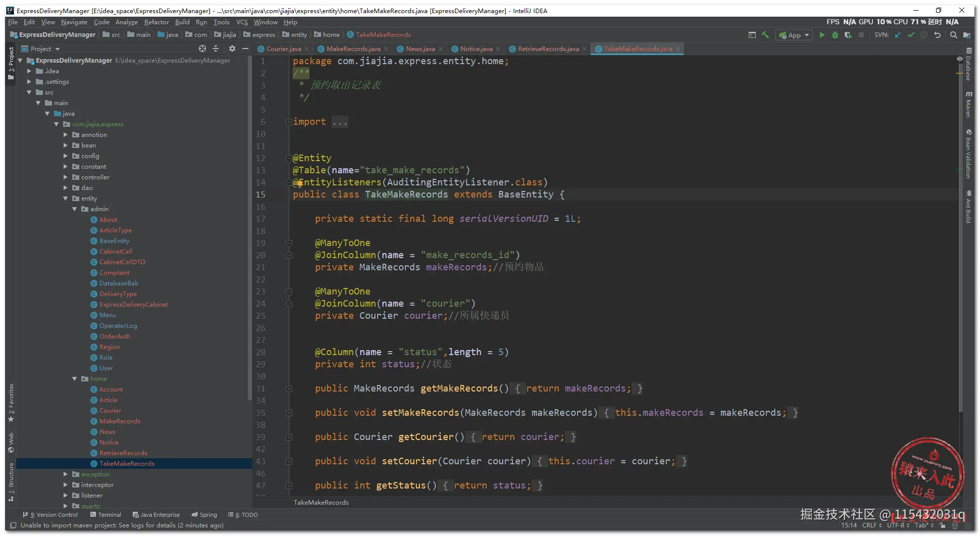Collapse all in the Project panel
The image size is (980, 536).
216,48
